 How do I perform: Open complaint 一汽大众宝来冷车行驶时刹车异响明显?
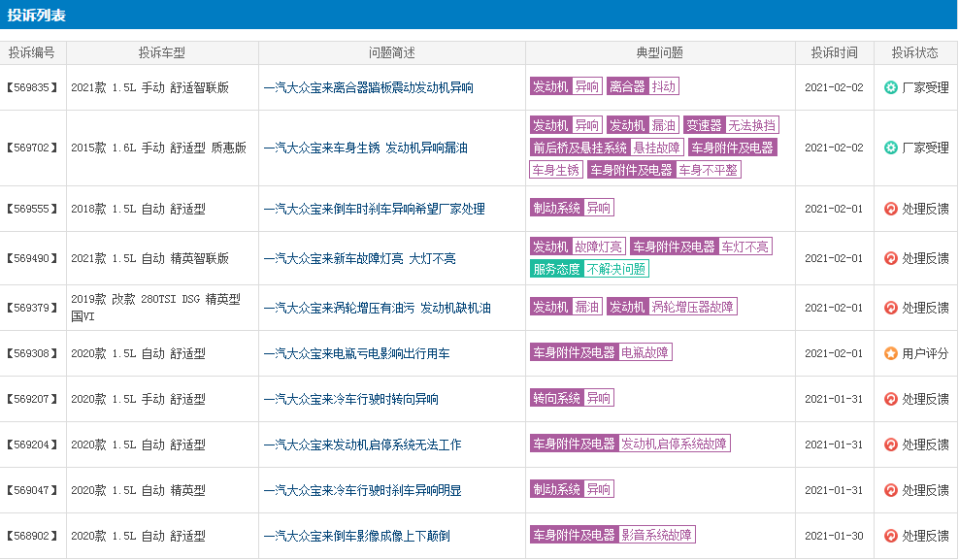coord(362,490)
